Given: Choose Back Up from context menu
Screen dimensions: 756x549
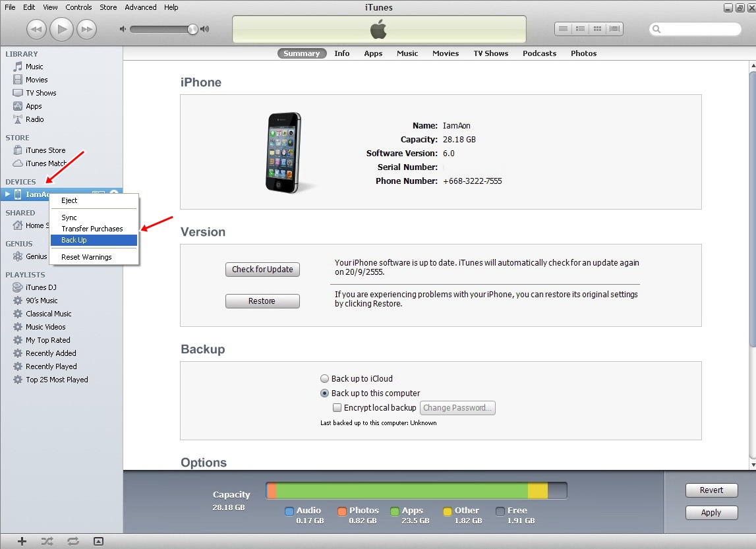Looking at the screenshot, I should tap(94, 240).
